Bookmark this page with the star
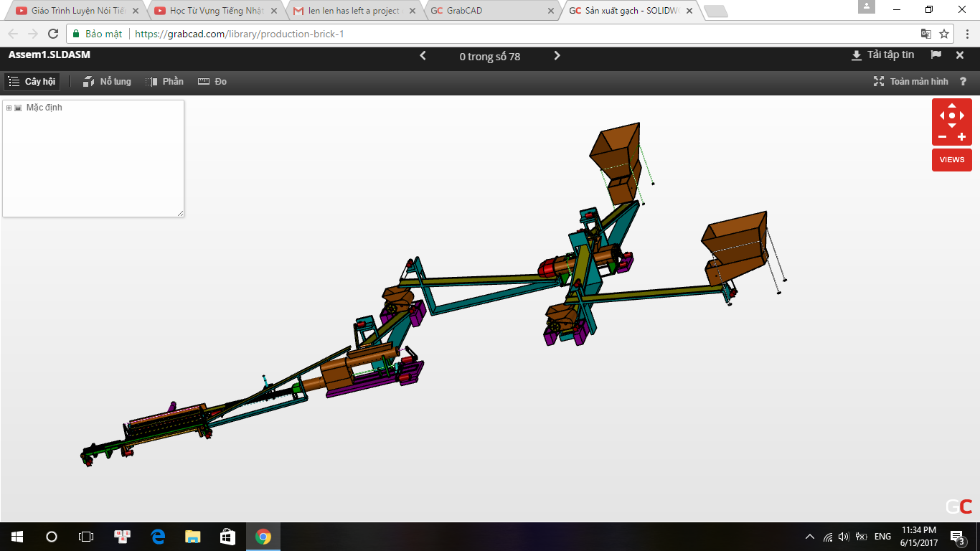980x551 pixels. [x=944, y=34]
